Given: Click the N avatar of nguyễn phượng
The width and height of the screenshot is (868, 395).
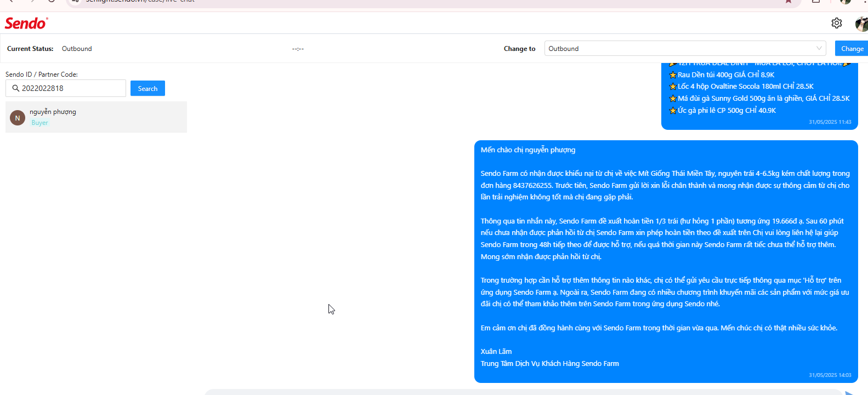Looking at the screenshot, I should tap(18, 118).
